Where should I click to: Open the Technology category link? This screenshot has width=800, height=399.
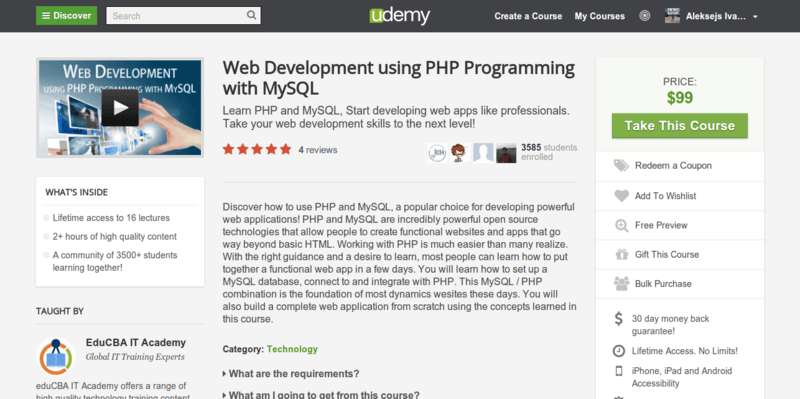click(x=292, y=349)
